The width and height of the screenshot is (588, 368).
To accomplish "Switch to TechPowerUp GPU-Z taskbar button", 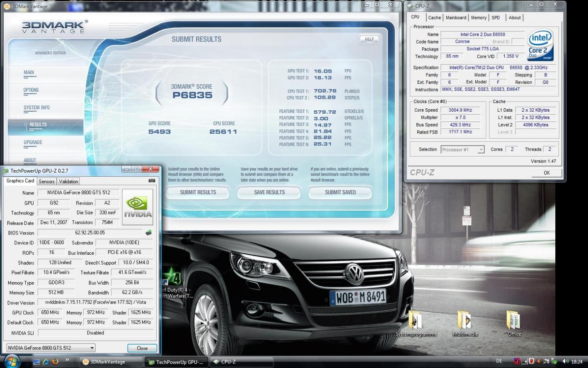I will point(176,362).
